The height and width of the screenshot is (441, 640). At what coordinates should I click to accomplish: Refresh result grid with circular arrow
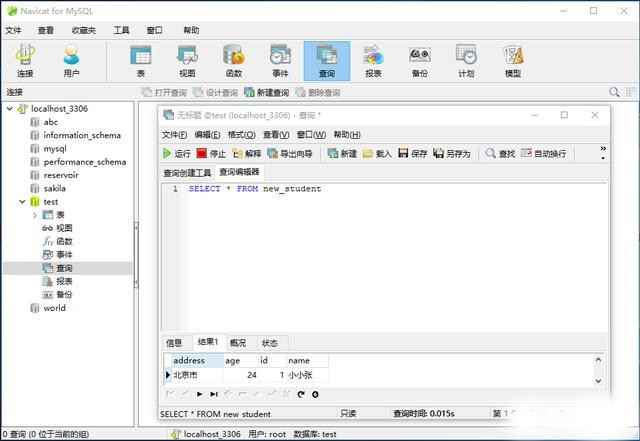coord(301,394)
